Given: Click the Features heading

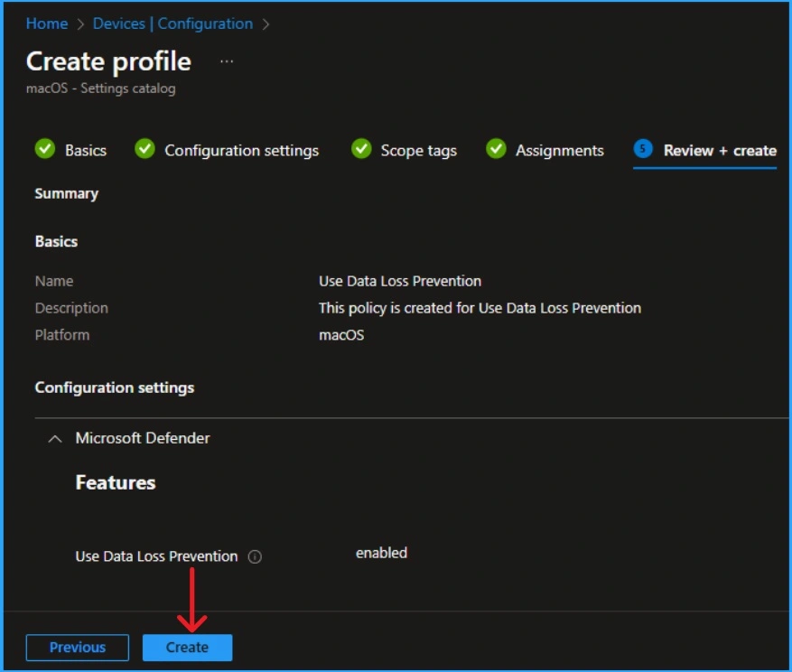Looking at the screenshot, I should pyautogui.click(x=116, y=482).
